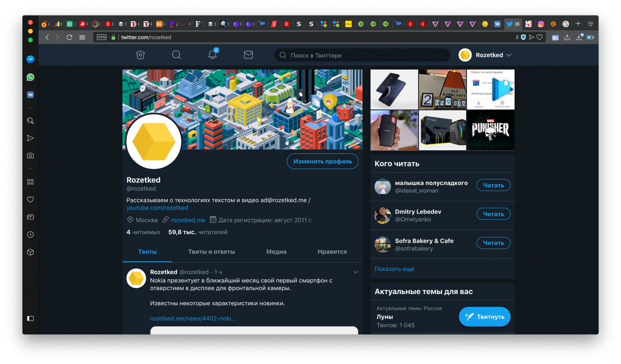Switch to the VK browser tab
The image size is (621, 364).
(x=497, y=24)
